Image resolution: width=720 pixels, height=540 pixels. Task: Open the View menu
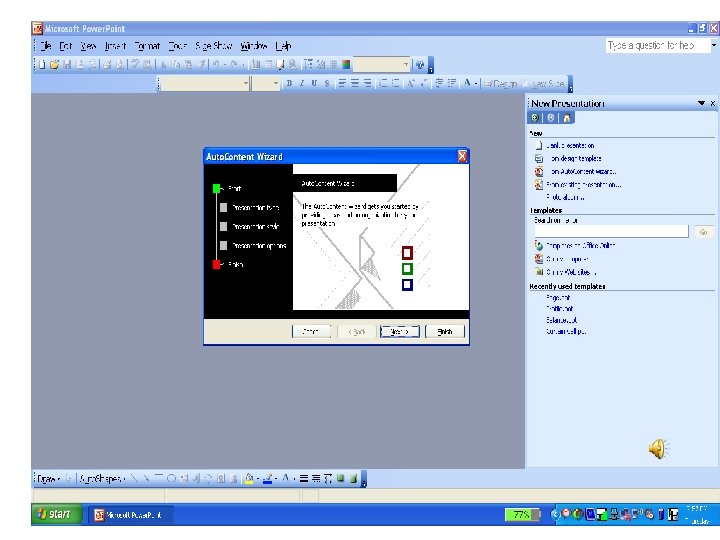(88, 45)
